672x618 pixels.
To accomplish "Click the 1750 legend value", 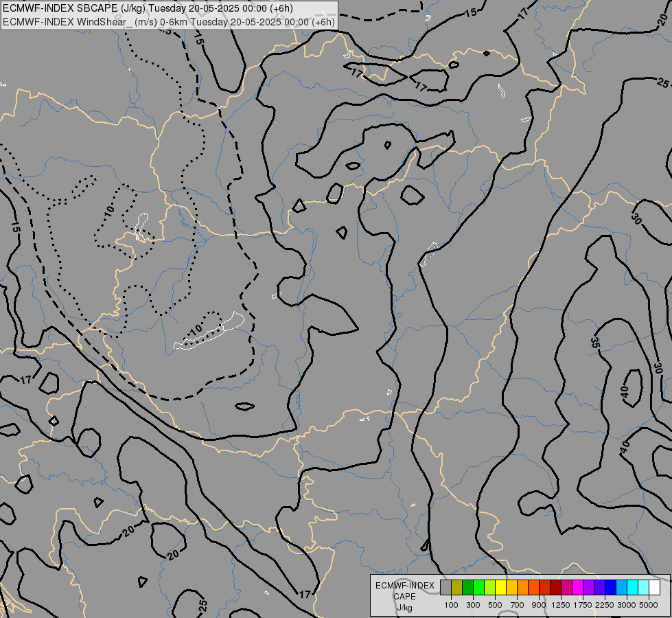I will pyautogui.click(x=583, y=605).
